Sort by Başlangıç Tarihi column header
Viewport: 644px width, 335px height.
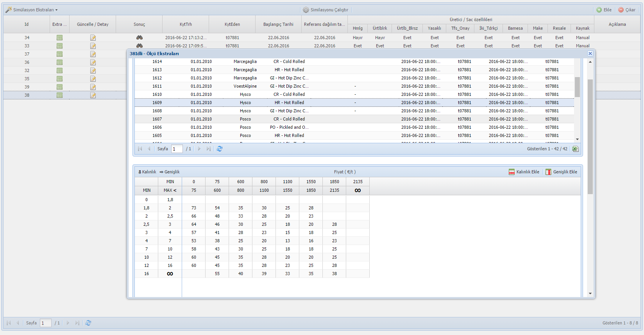(x=278, y=24)
